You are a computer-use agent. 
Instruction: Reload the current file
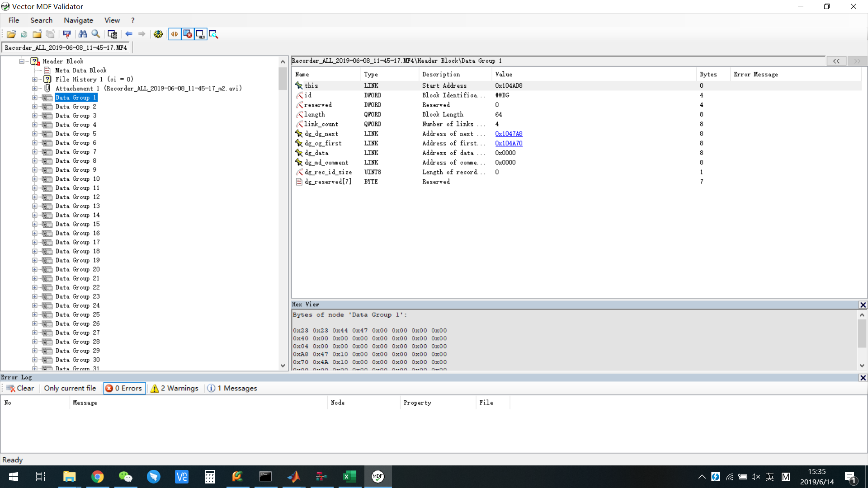coord(24,34)
